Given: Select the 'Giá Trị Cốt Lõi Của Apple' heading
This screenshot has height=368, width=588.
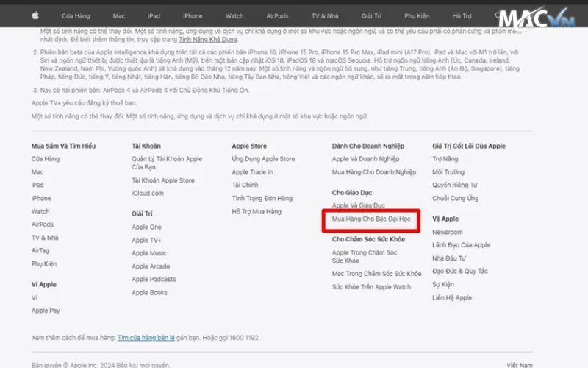Looking at the screenshot, I should [469, 146].
